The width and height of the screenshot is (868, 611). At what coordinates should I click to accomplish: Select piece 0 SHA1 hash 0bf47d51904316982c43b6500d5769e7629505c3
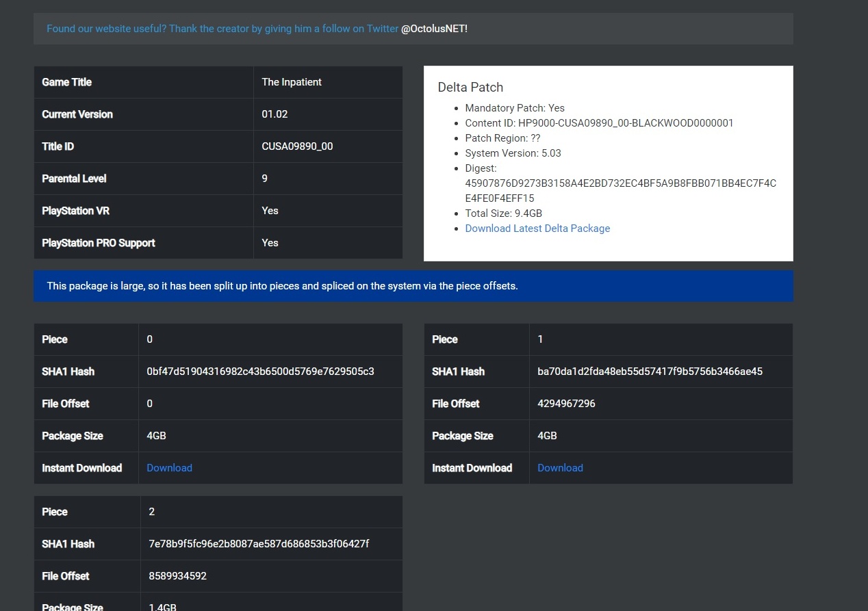click(x=260, y=372)
